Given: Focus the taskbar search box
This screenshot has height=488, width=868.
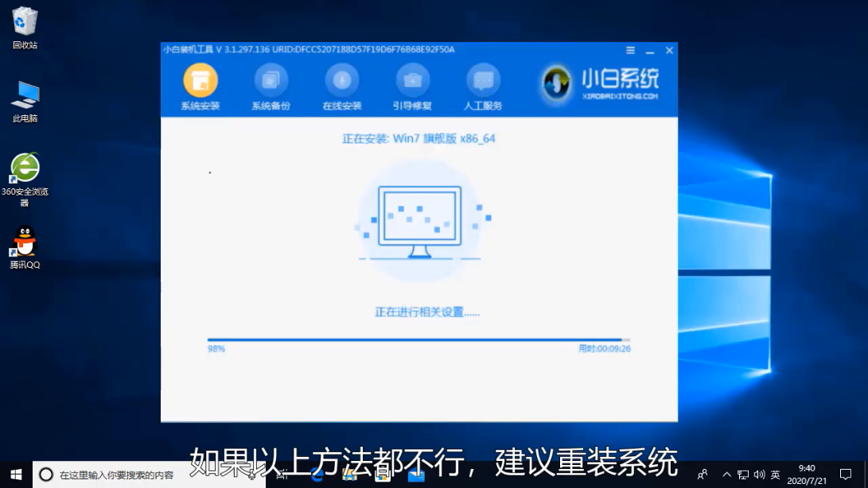Looking at the screenshot, I should [150, 474].
